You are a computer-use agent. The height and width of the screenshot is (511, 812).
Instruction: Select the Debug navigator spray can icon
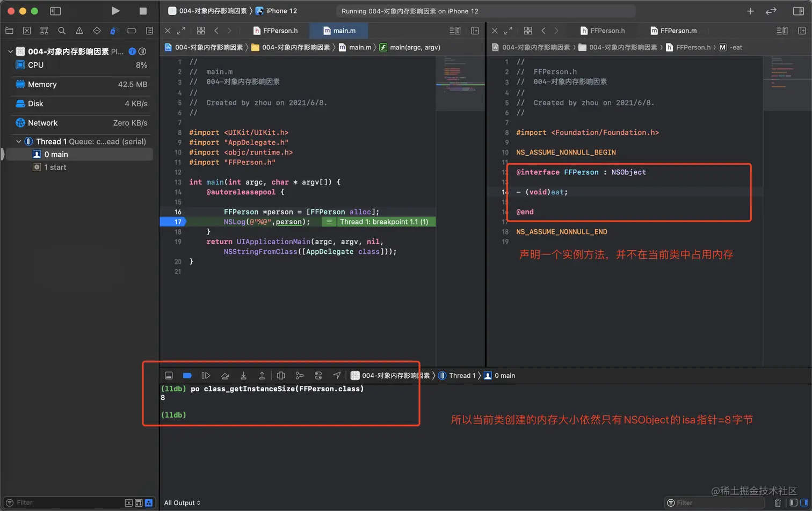[x=113, y=31]
